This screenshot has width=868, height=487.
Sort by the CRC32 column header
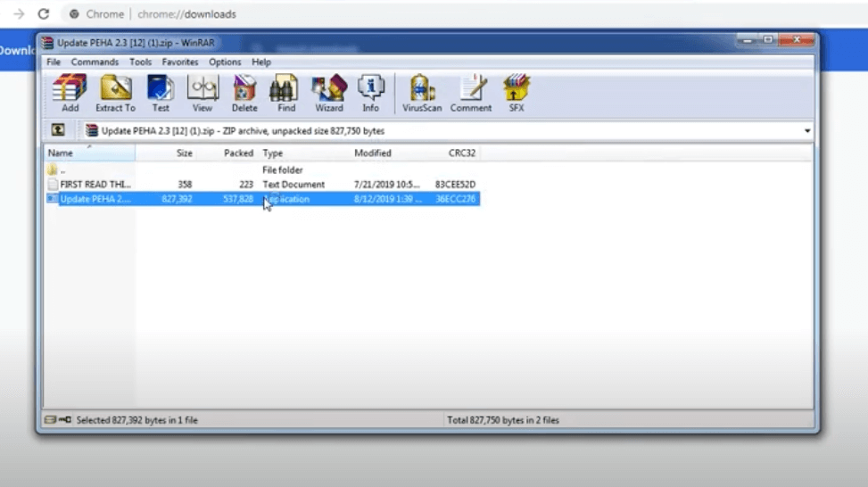coord(455,153)
